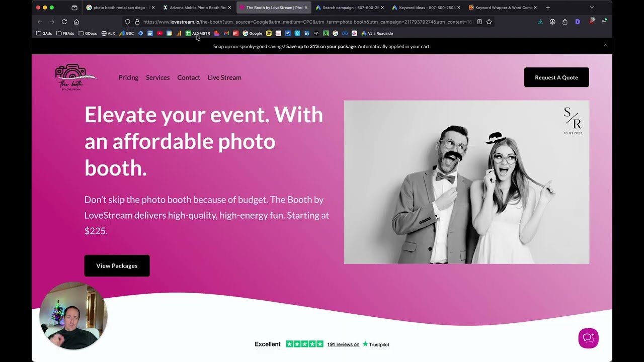Open the ALX bookmark

point(108,33)
